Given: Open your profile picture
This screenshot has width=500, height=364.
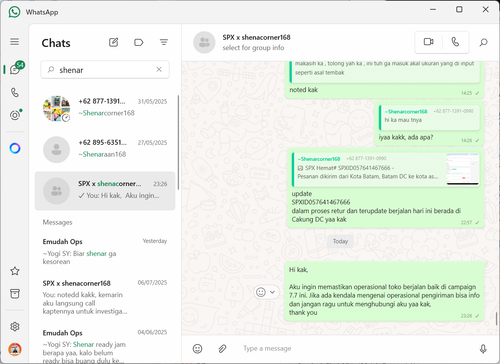Looking at the screenshot, I should click(x=15, y=349).
